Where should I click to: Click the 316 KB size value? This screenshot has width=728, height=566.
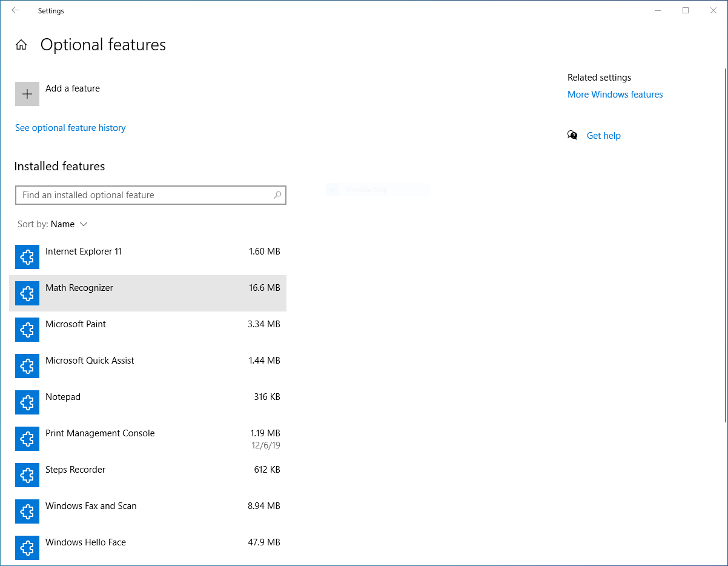pos(267,397)
